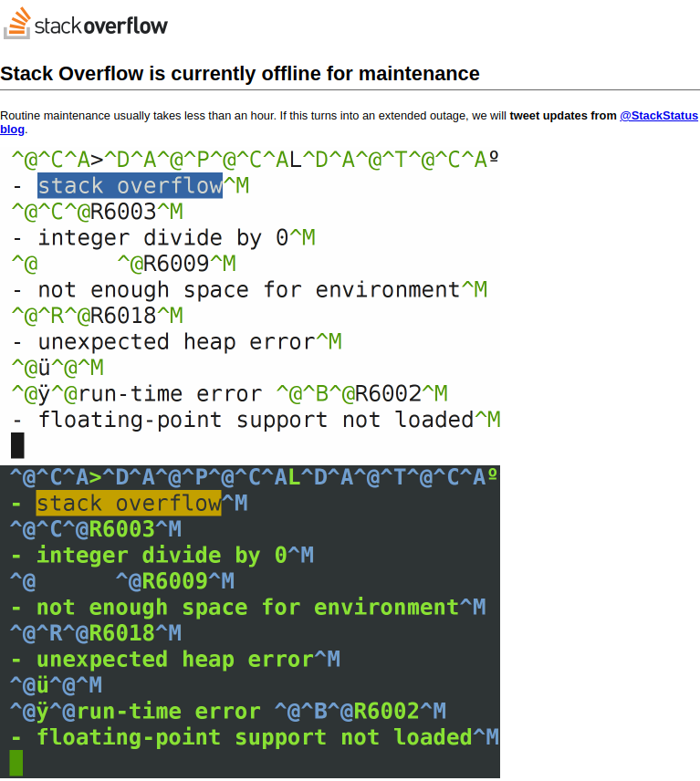Click 'R6003' in the white-background terminal
This screenshot has width=700, height=781.
point(123,213)
